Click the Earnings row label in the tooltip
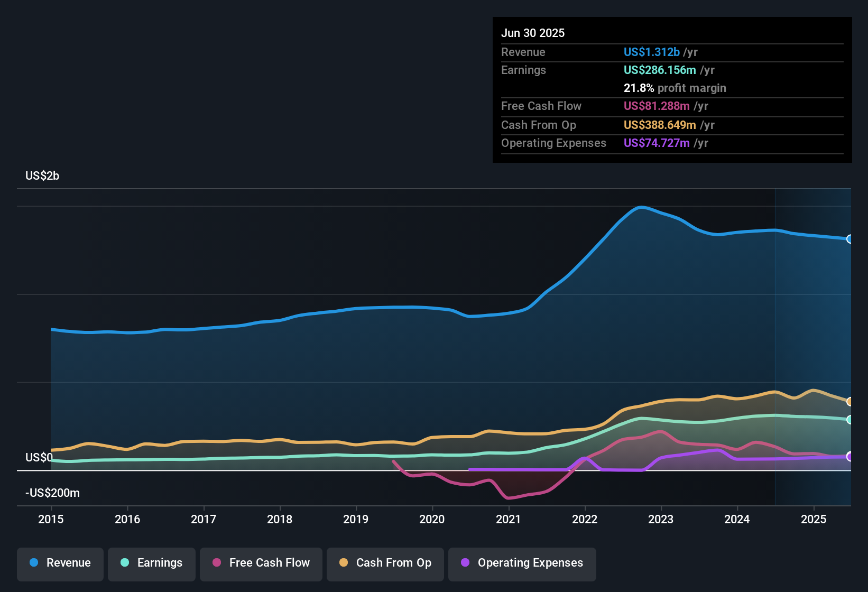868x592 pixels. pos(523,70)
